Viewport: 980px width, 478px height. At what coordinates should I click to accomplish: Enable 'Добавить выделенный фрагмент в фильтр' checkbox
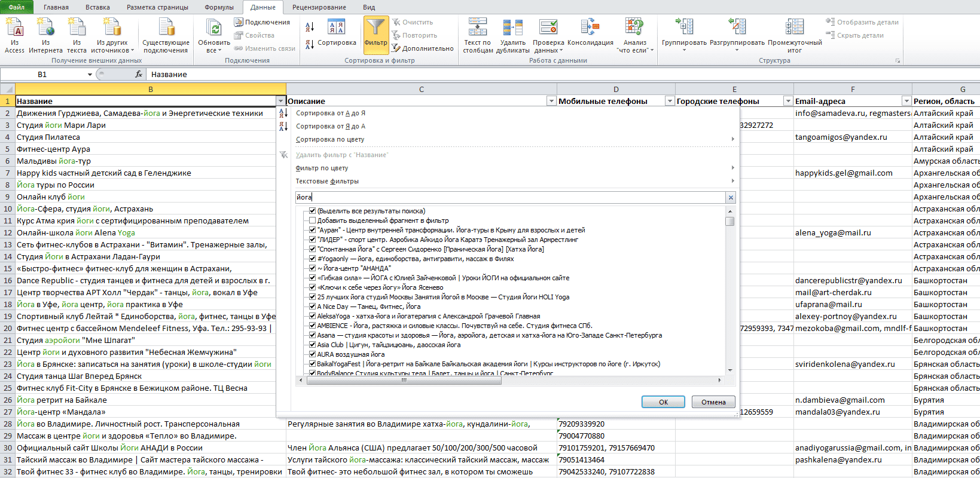312,220
